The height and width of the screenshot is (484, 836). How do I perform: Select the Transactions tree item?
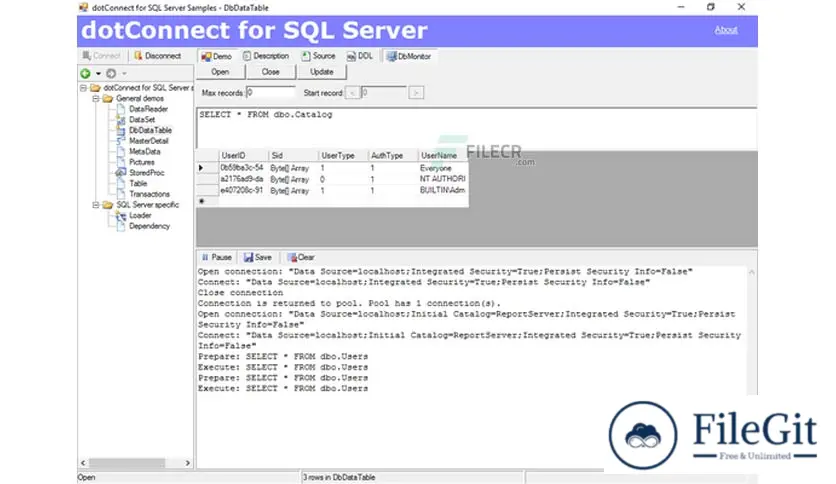pyautogui.click(x=149, y=194)
